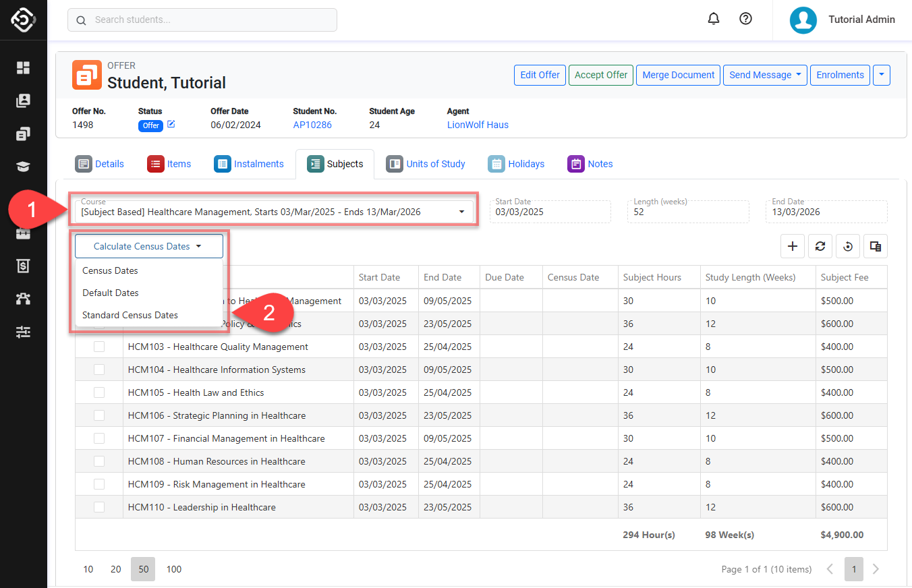912x588 pixels.
Task: Click the graduation cap sidebar icon
Action: tap(24, 167)
